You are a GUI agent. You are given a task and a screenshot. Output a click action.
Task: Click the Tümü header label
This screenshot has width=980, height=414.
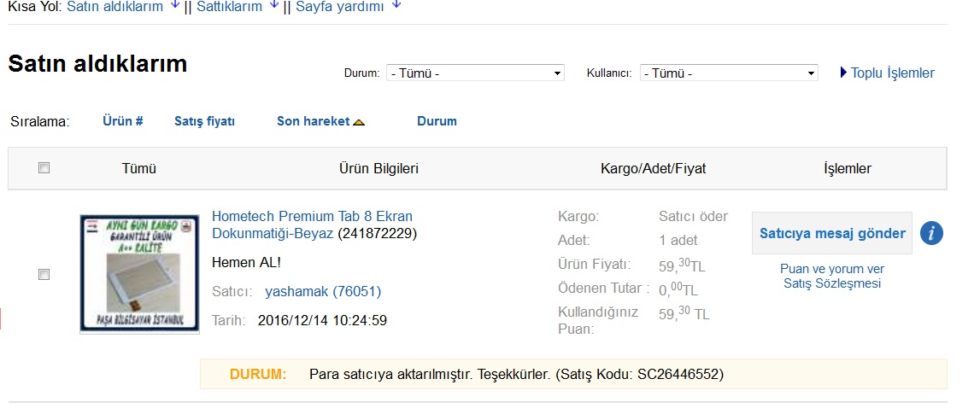coord(138,169)
